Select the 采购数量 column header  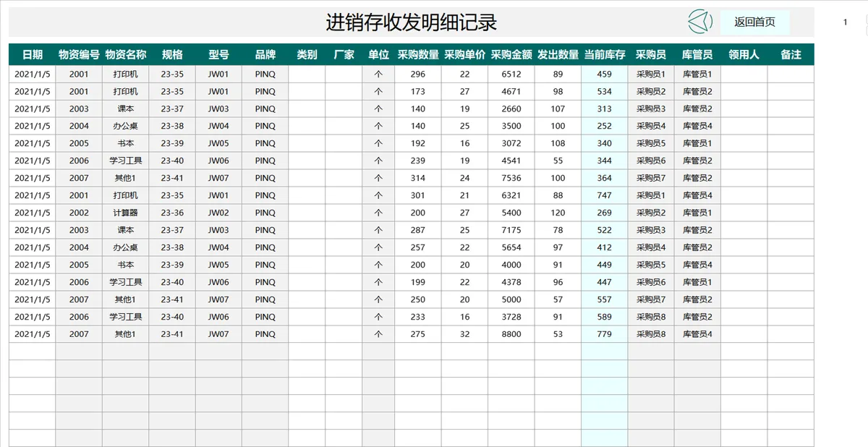pos(418,54)
